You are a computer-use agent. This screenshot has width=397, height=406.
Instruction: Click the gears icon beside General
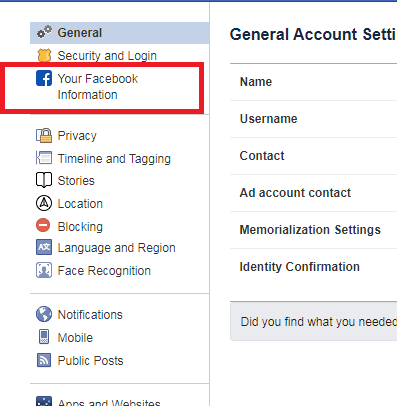coord(44,32)
